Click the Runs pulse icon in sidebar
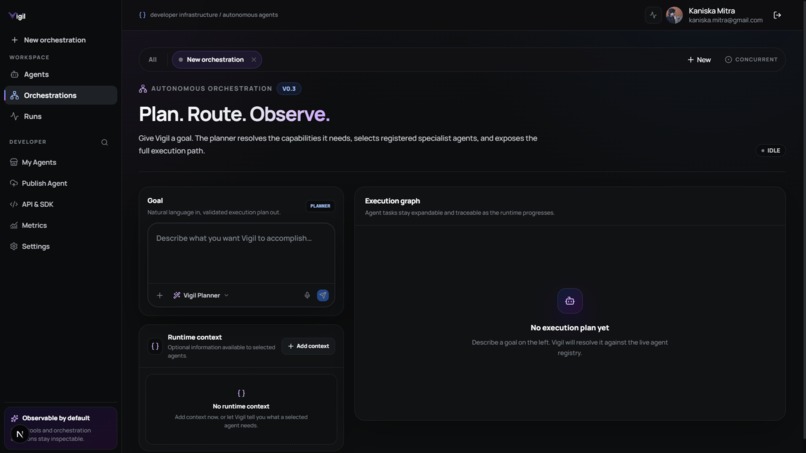Image resolution: width=806 pixels, height=453 pixels. (x=14, y=116)
